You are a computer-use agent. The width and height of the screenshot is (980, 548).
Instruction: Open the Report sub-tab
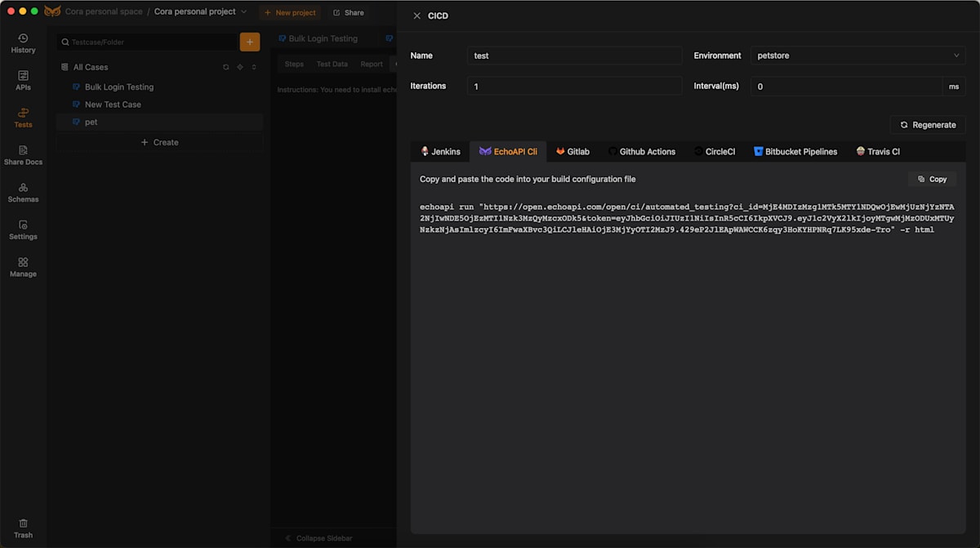pos(372,64)
